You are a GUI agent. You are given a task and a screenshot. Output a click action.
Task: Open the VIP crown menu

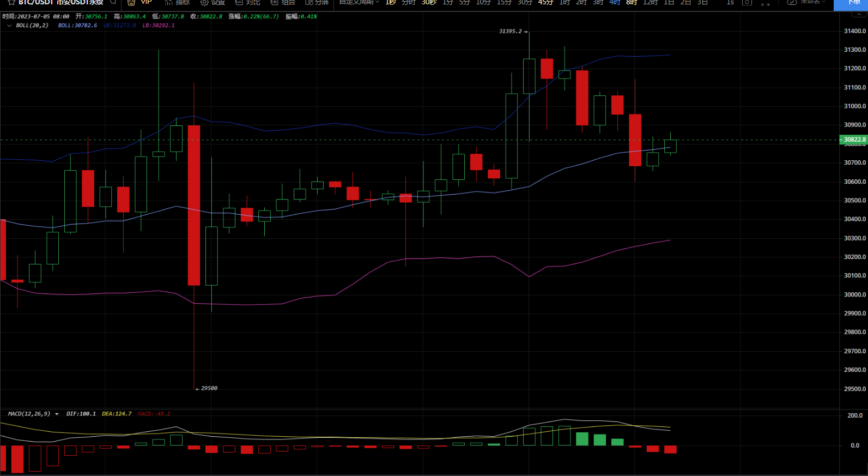tap(139, 2)
